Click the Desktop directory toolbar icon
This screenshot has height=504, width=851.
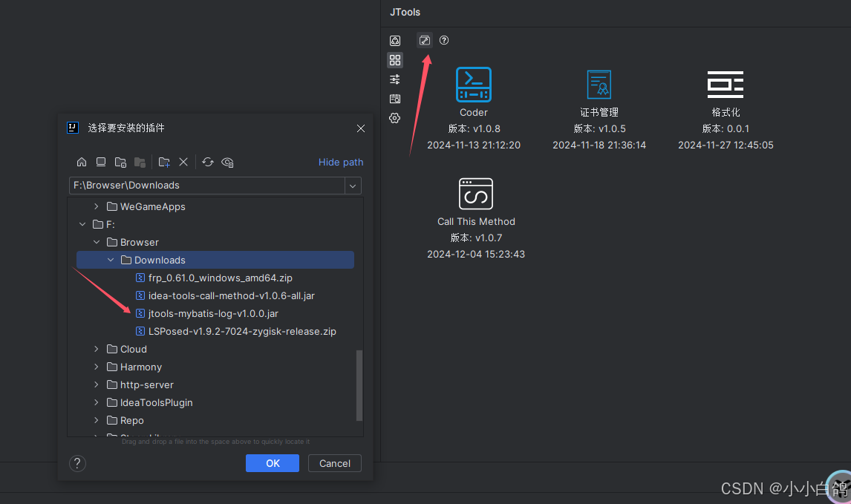(x=101, y=163)
